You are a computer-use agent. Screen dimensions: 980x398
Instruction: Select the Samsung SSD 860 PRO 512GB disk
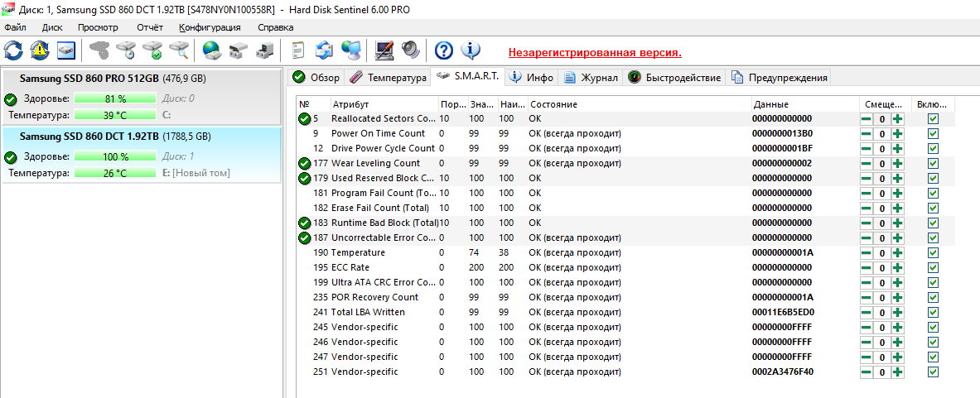(141, 97)
